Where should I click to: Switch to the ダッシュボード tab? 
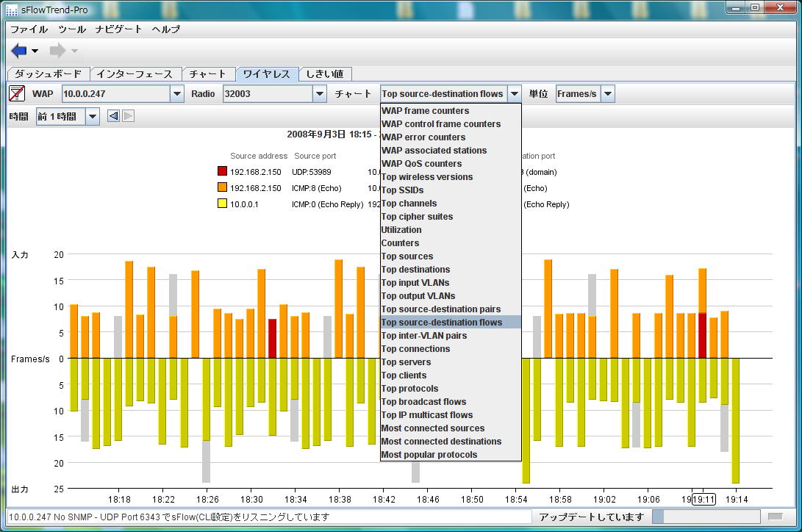49,74
